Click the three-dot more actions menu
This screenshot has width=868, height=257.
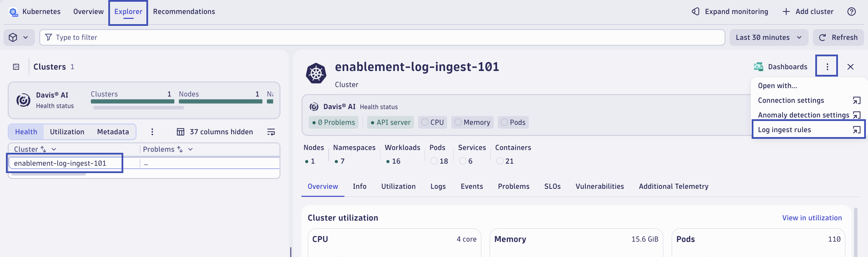[827, 67]
